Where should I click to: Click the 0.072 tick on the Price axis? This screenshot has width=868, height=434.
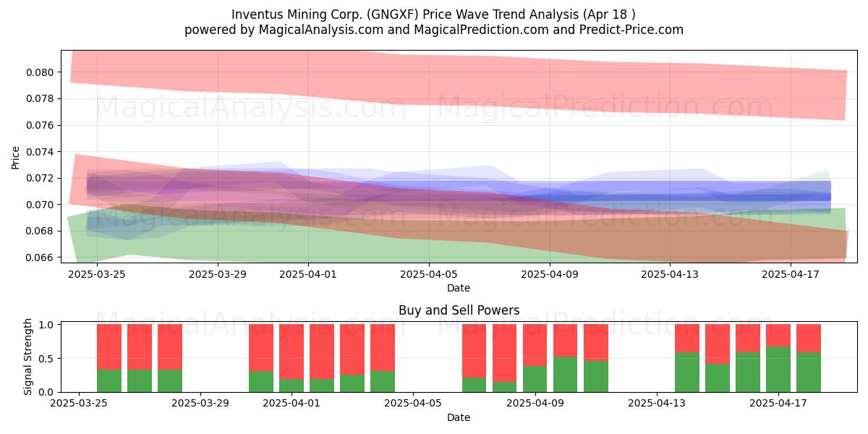41,178
